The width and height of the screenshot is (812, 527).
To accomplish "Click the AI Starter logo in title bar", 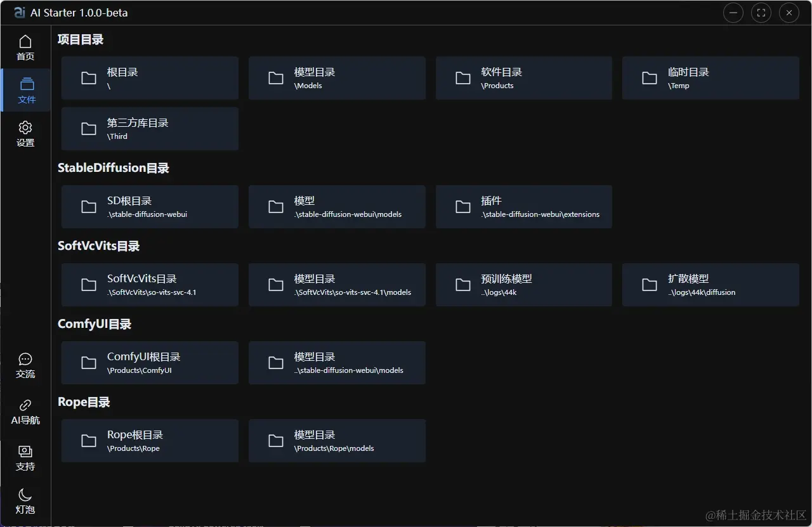I will pyautogui.click(x=20, y=13).
